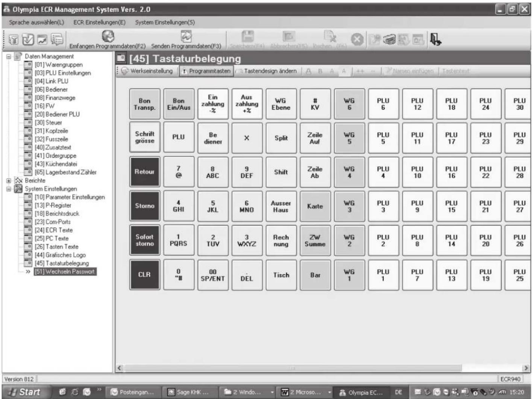Select [10] Parameter Einstellungen in the tree

[70, 197]
